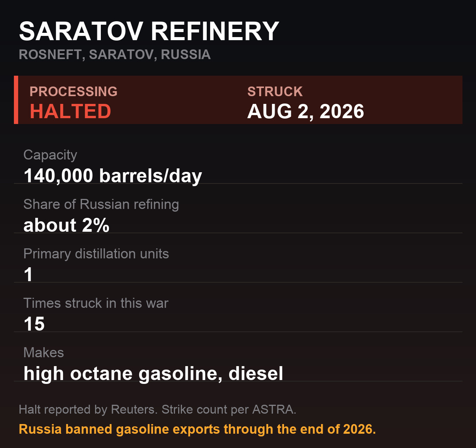Click the Share of Russian refining label

click(x=101, y=204)
